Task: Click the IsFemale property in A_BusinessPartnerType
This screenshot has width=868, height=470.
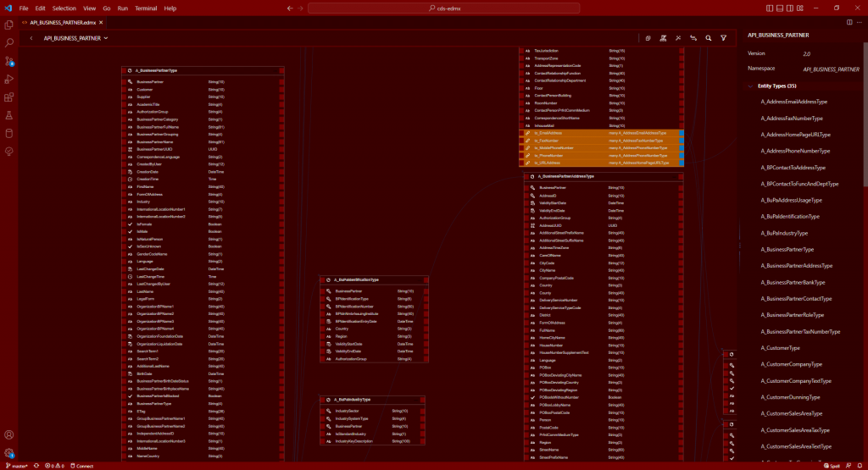Action: 203,224
